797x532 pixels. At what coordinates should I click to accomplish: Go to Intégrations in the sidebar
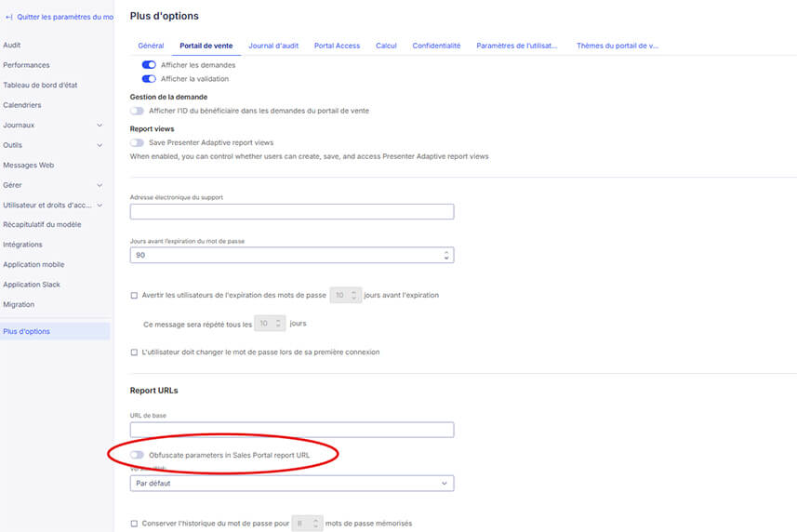coord(23,245)
